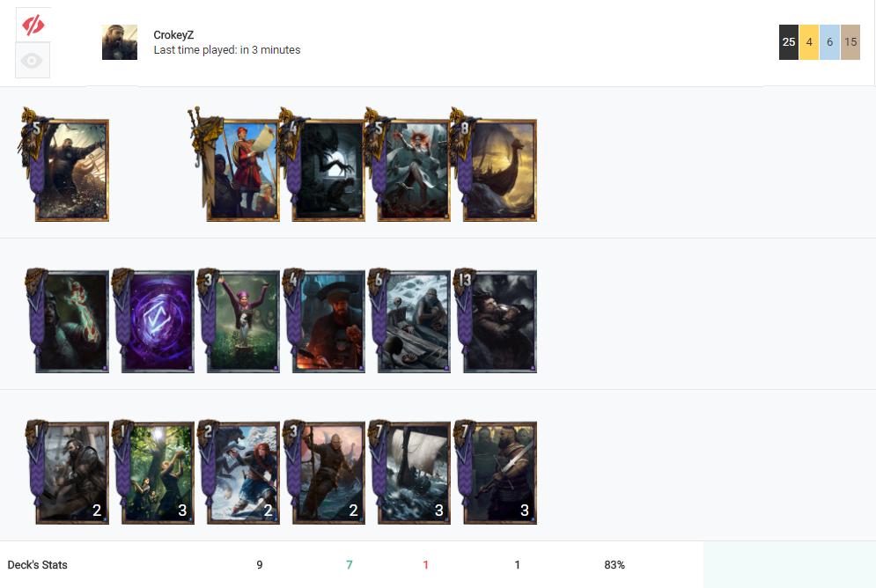Select the yellow 4 gold cards badge
The width and height of the screenshot is (876, 588).
pos(809,42)
